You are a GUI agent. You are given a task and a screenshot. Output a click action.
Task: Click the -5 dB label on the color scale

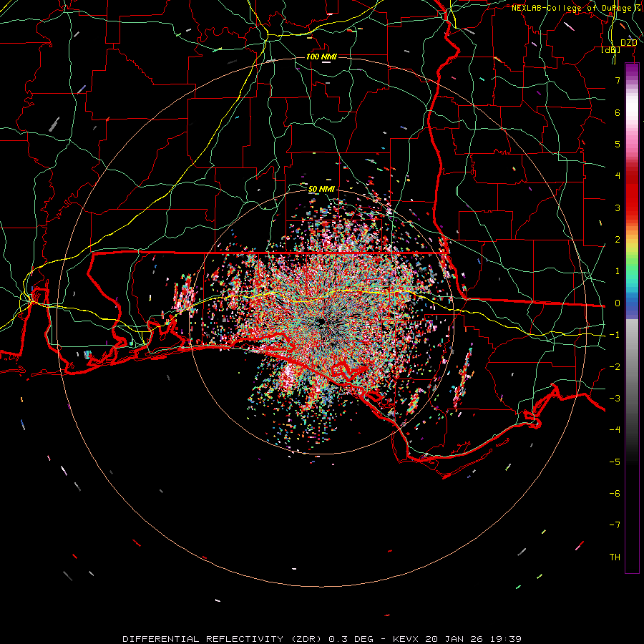615,462
